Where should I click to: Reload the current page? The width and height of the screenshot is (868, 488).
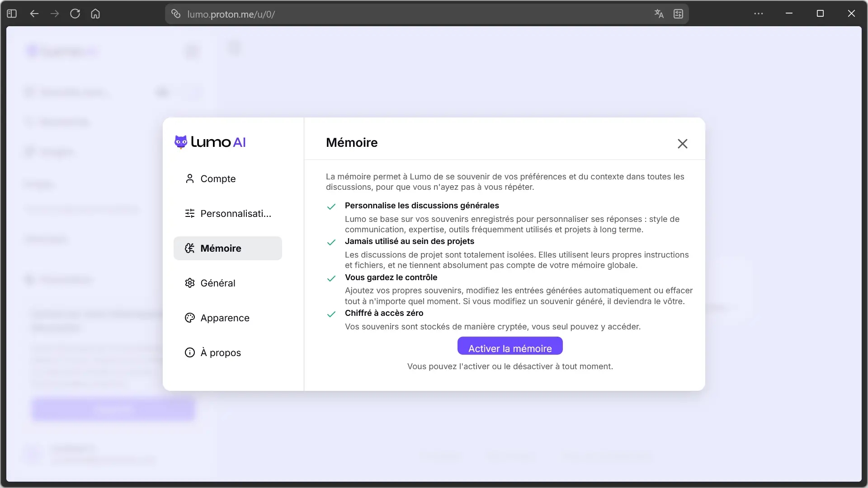pos(75,14)
